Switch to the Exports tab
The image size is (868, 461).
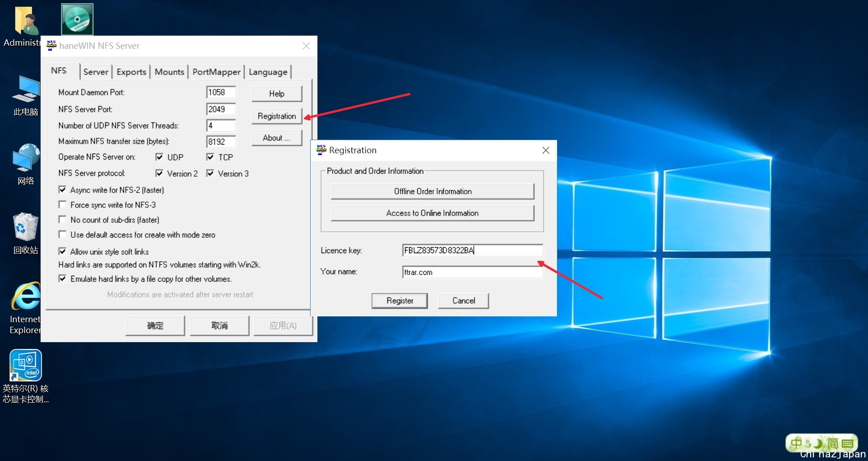[131, 72]
